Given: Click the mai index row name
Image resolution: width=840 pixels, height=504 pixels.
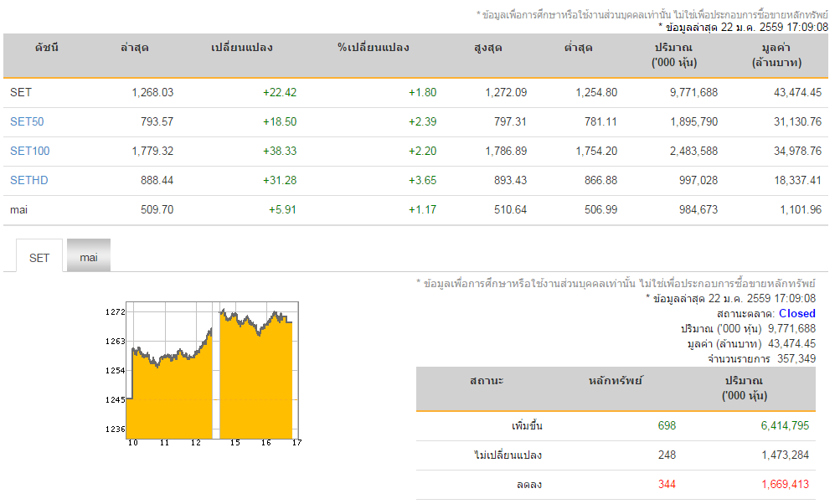Looking at the screenshot, I should click(18, 209).
